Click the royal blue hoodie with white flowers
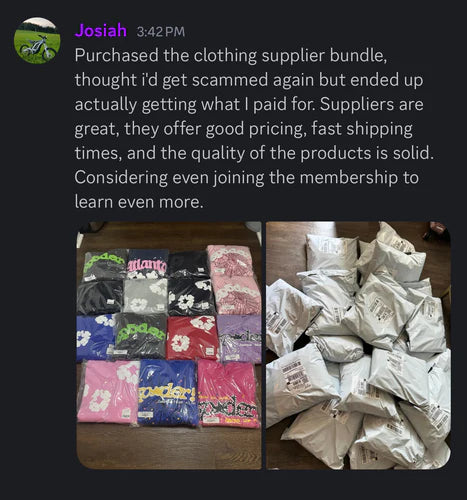The height and width of the screenshot is (500, 467). 95,338
